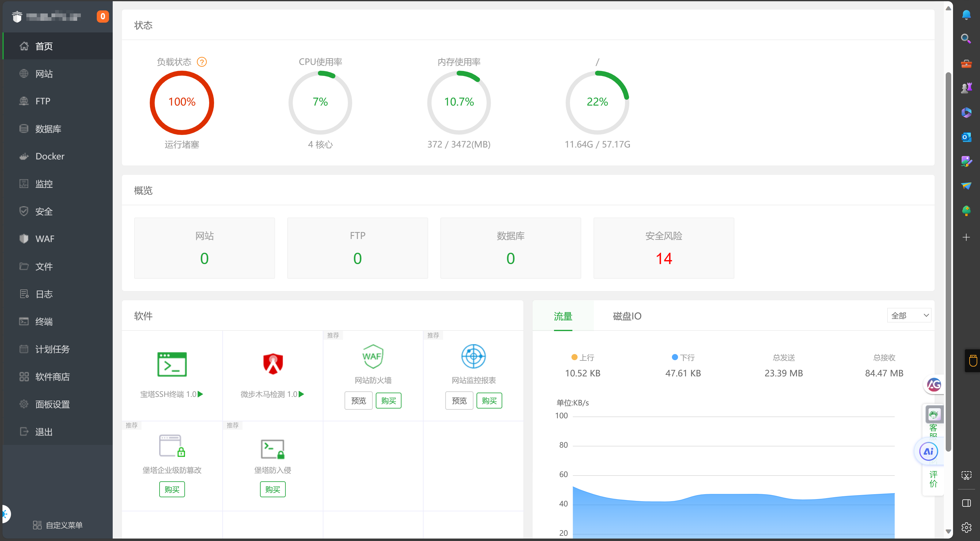980x541 pixels.
Task: Click the orange 0 notification badge
Action: (x=102, y=16)
